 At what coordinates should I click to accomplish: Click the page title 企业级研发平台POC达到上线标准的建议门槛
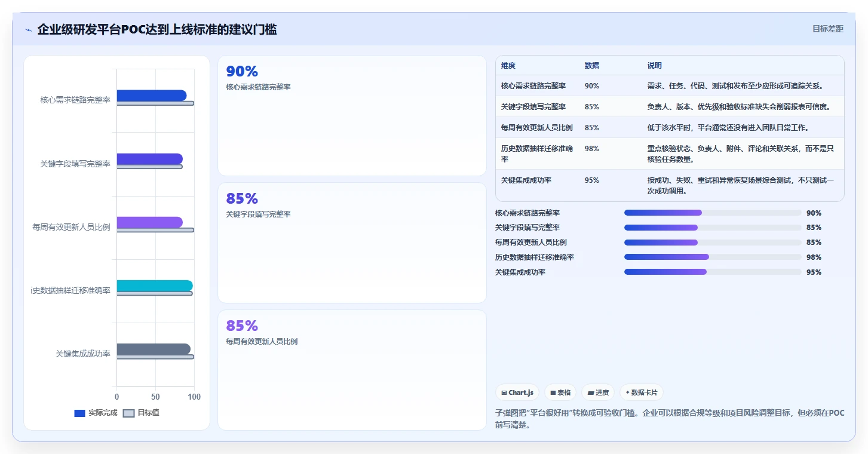tap(157, 29)
